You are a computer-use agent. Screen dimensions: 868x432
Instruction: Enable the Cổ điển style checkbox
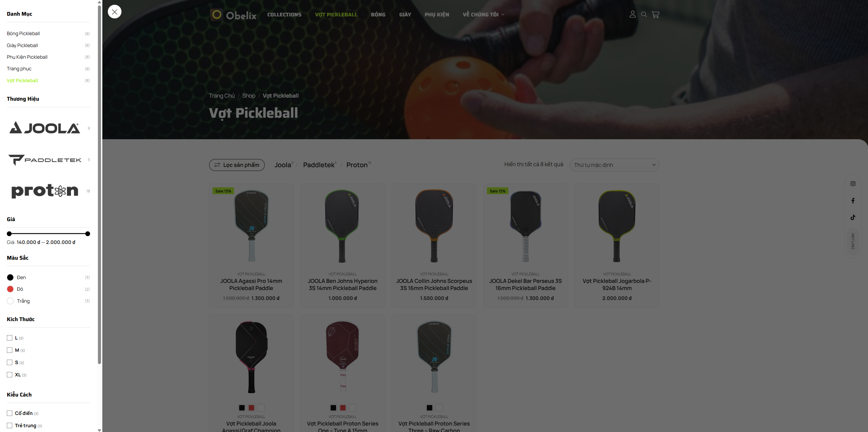10,413
